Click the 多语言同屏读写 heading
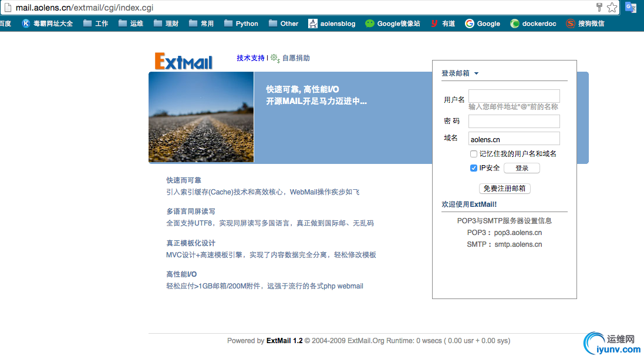Screen dimensions: 644x359 (x=191, y=212)
